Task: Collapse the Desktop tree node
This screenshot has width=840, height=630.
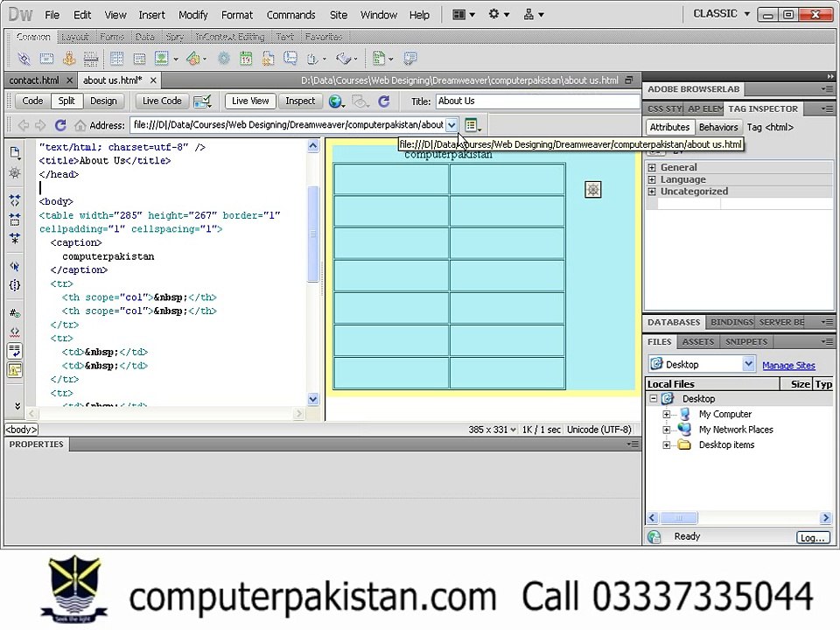Action: click(x=654, y=399)
